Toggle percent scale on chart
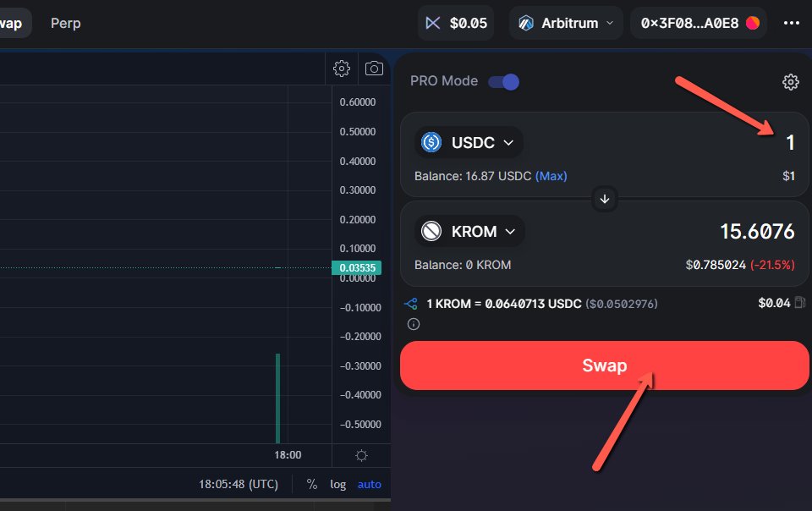 point(312,484)
